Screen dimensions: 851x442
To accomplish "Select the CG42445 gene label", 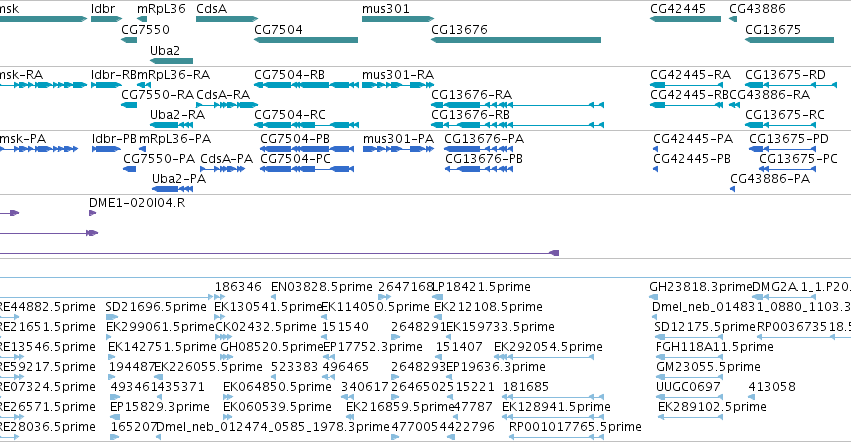I will click(678, 9).
